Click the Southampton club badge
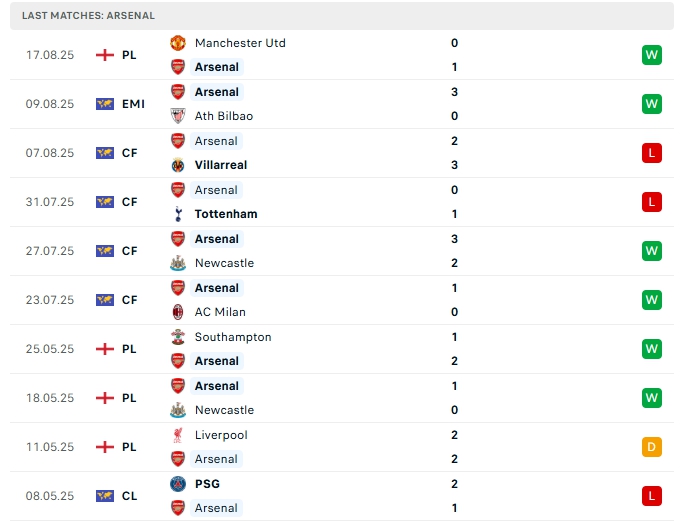The height and width of the screenshot is (521, 684). click(178, 337)
